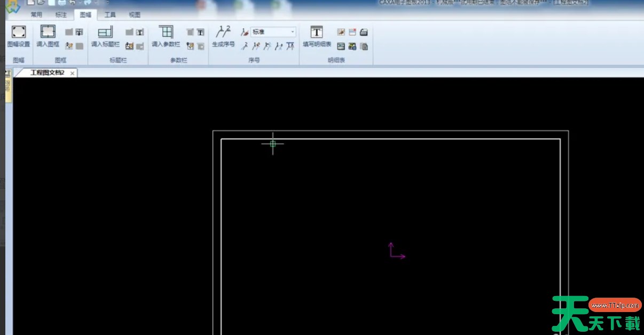Click the fill title block icon in 标题栏 group
Viewport: 644px width, 335px height.
(140, 32)
